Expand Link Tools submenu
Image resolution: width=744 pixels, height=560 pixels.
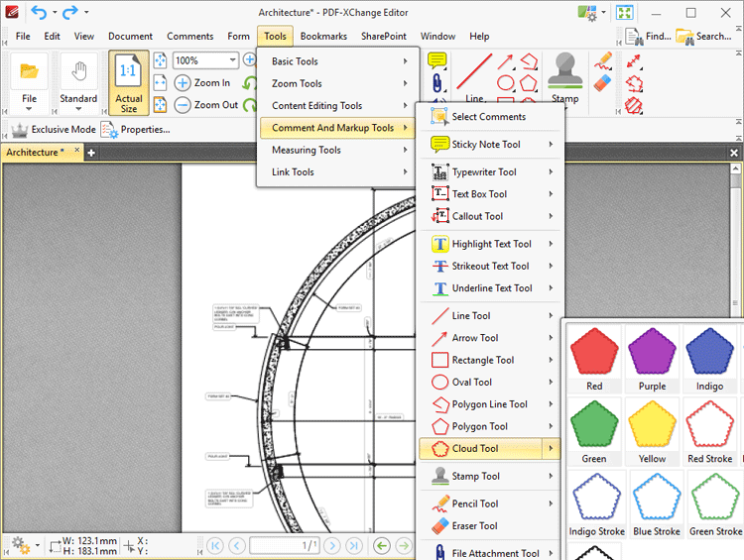click(x=339, y=172)
